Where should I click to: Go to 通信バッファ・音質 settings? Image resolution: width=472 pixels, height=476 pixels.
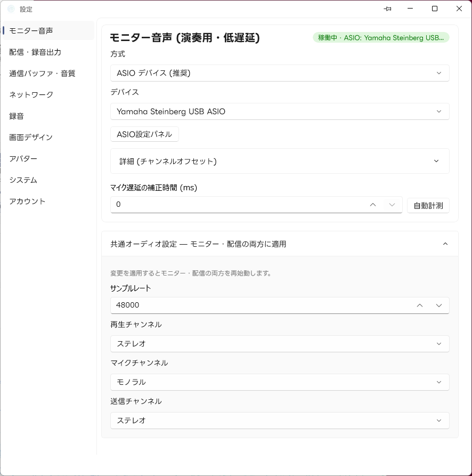48,74
